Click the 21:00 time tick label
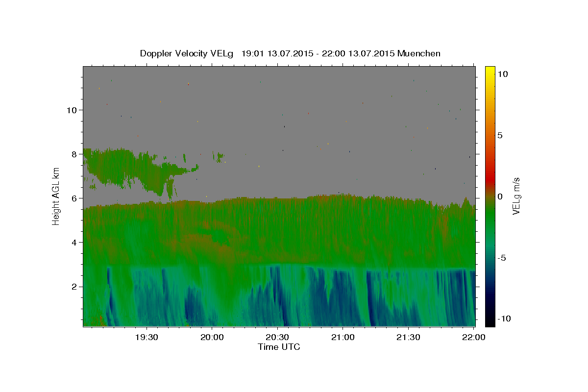Image resolution: width=588 pixels, height=392 pixels. click(343, 337)
